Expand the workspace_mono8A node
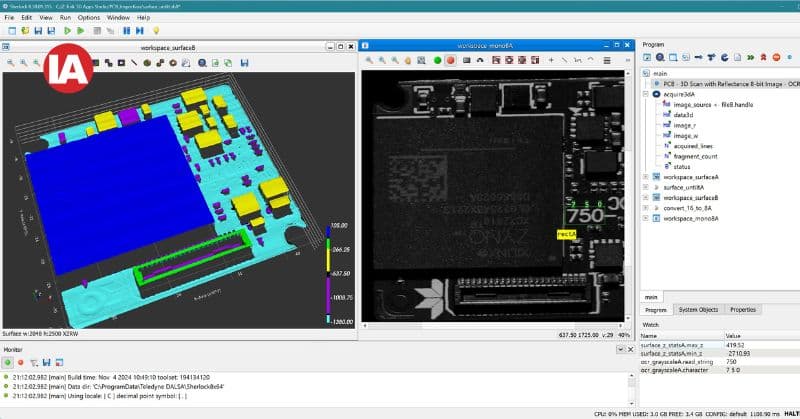Image resolution: width=800 pixels, height=419 pixels. pyautogui.click(x=646, y=218)
